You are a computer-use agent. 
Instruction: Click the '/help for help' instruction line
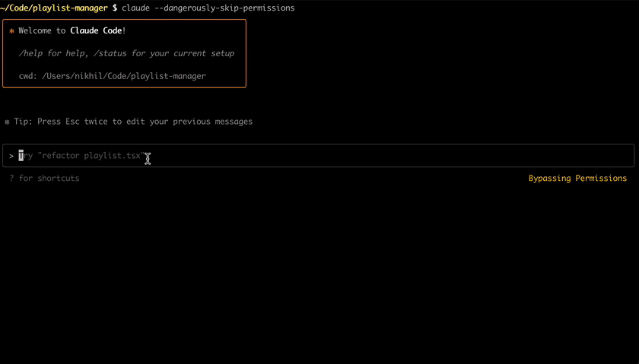coord(126,53)
